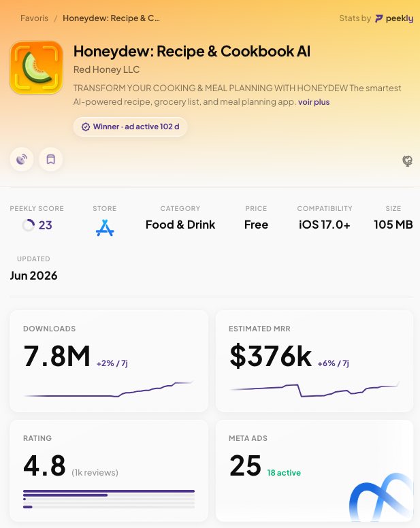
Task: Click the MRR trend sparkline
Action: 314,390
